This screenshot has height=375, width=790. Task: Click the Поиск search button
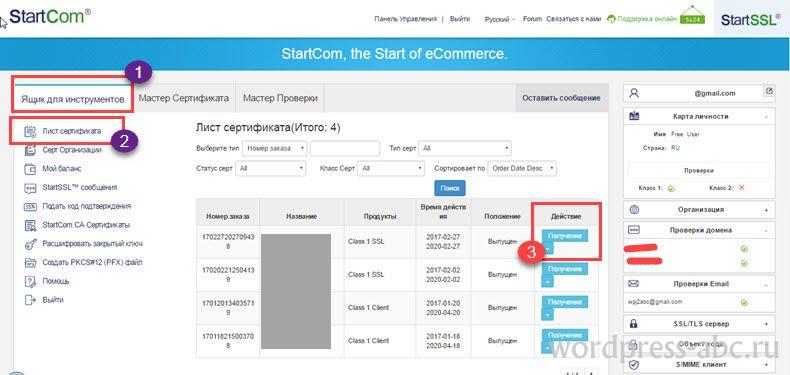coord(450,188)
